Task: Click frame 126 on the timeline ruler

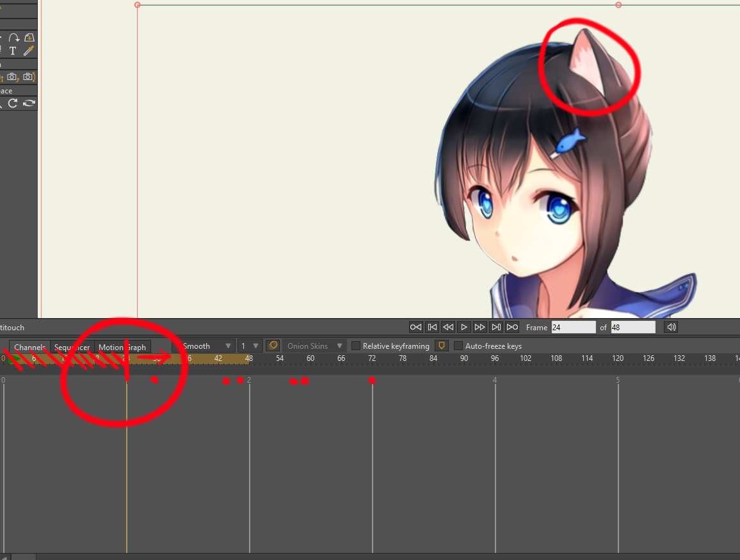Action: click(x=648, y=358)
